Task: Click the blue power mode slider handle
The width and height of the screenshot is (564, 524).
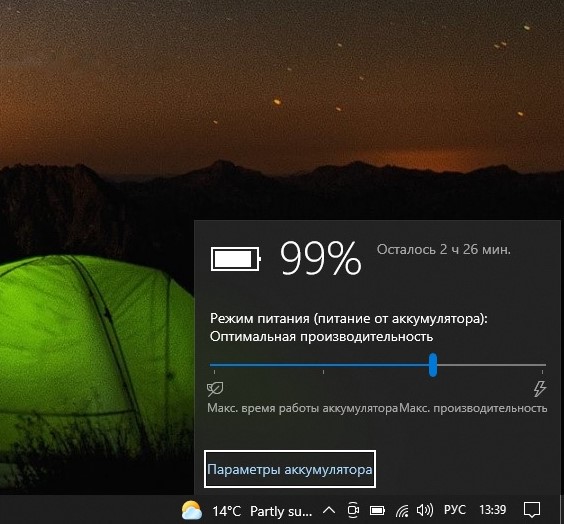Action: 433,365
